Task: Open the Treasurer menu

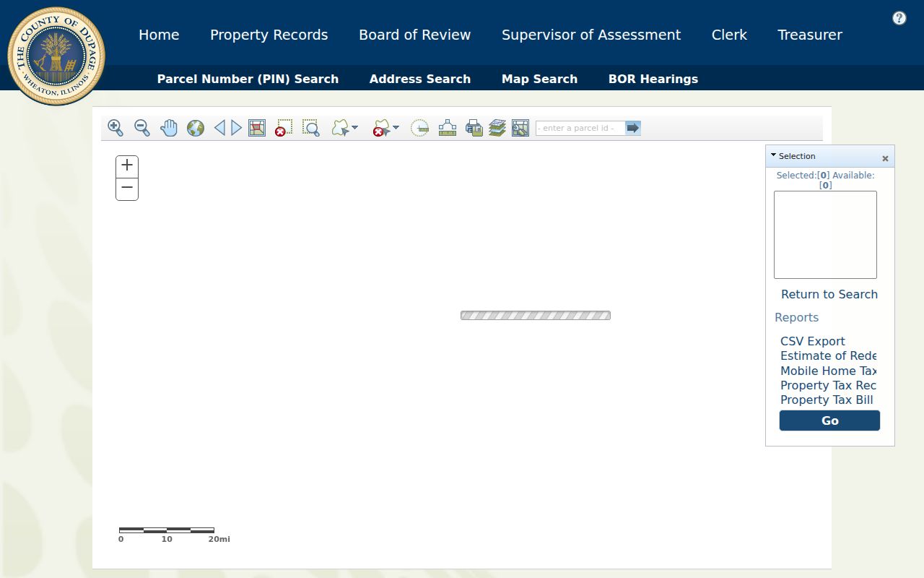Action: tap(810, 35)
